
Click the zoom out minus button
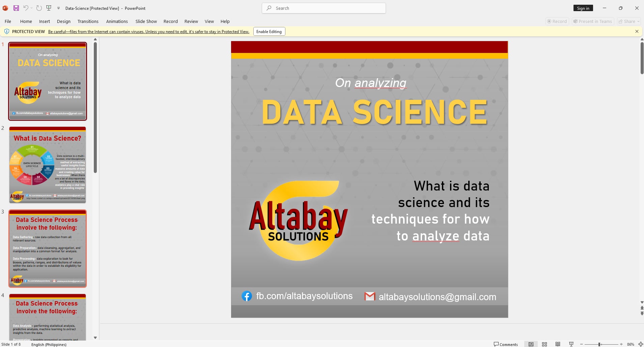pyautogui.click(x=582, y=344)
